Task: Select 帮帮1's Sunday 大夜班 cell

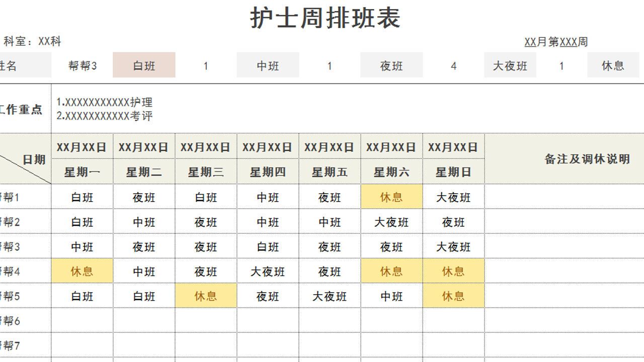Action: (x=453, y=197)
